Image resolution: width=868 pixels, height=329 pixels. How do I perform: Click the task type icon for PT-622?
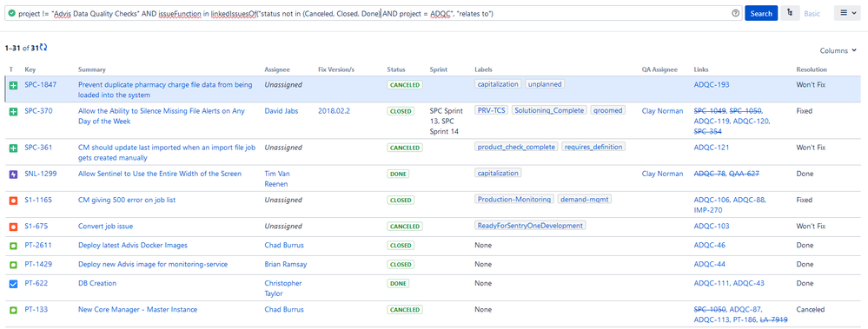(14, 284)
